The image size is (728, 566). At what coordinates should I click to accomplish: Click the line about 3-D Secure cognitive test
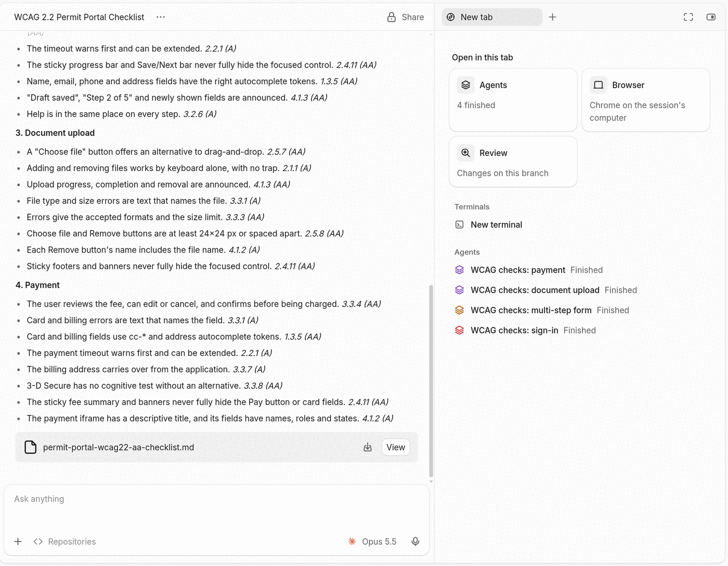click(x=154, y=386)
